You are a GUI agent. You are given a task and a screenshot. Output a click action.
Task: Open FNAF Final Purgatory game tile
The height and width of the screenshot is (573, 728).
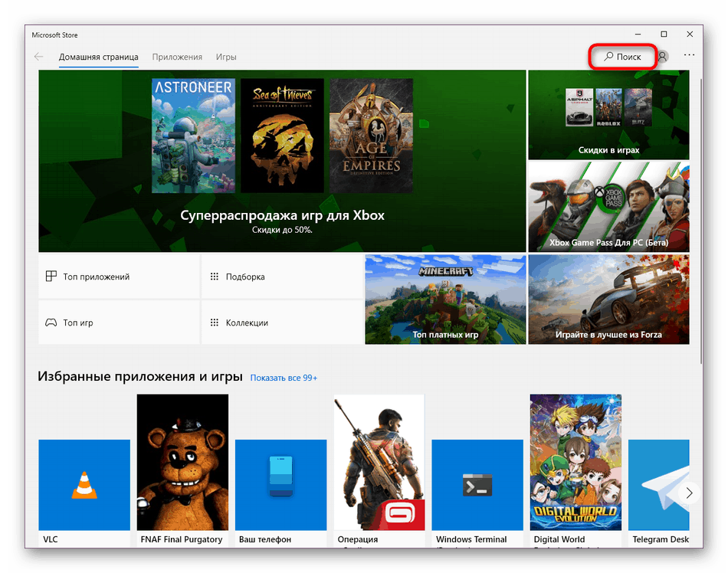(182, 462)
